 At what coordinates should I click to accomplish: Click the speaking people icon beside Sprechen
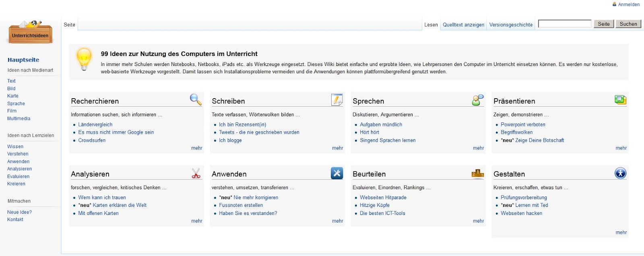click(x=478, y=100)
